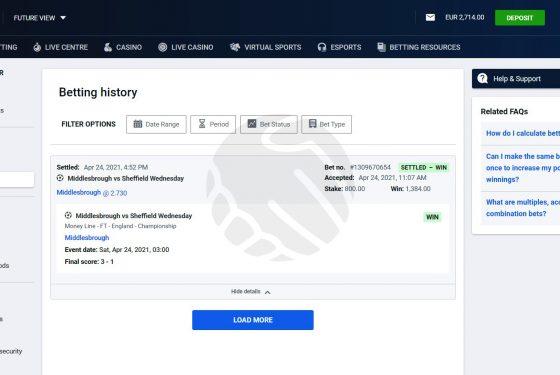Open the Period filter

(x=213, y=124)
